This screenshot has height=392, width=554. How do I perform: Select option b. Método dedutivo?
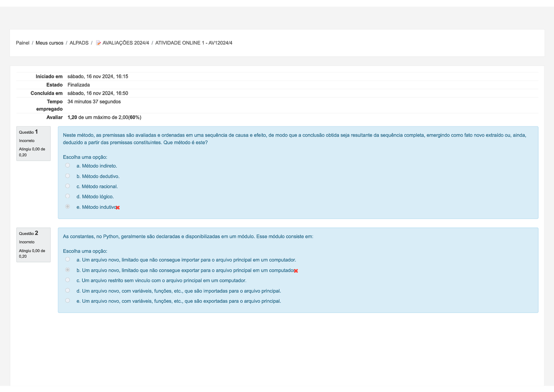pos(68,176)
